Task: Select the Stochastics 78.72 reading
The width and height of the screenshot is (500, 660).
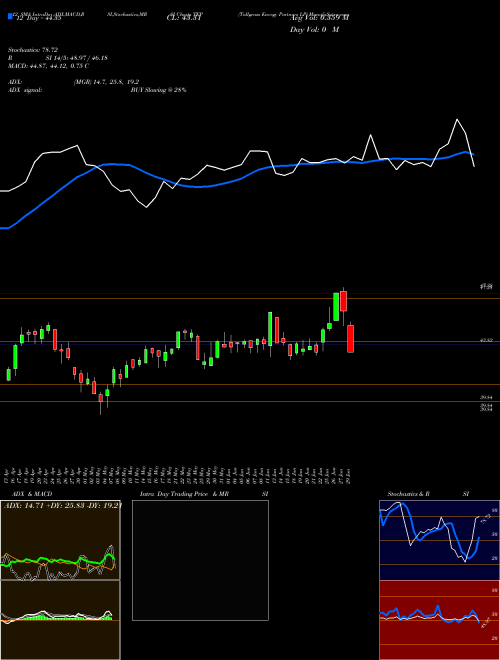Action: click(x=32, y=50)
